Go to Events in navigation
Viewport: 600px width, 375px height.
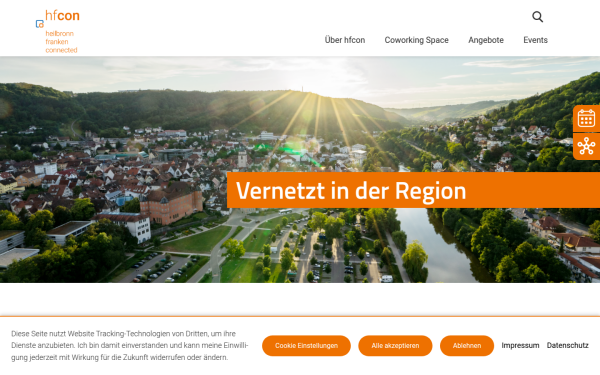pyautogui.click(x=535, y=40)
